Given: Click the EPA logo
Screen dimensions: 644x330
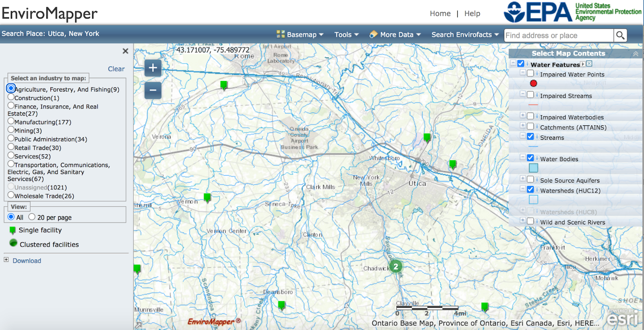Looking at the screenshot, I should 572,12.
